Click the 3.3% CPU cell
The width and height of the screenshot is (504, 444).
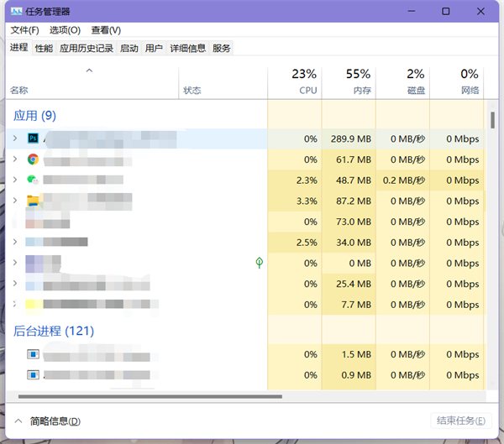tap(295, 201)
